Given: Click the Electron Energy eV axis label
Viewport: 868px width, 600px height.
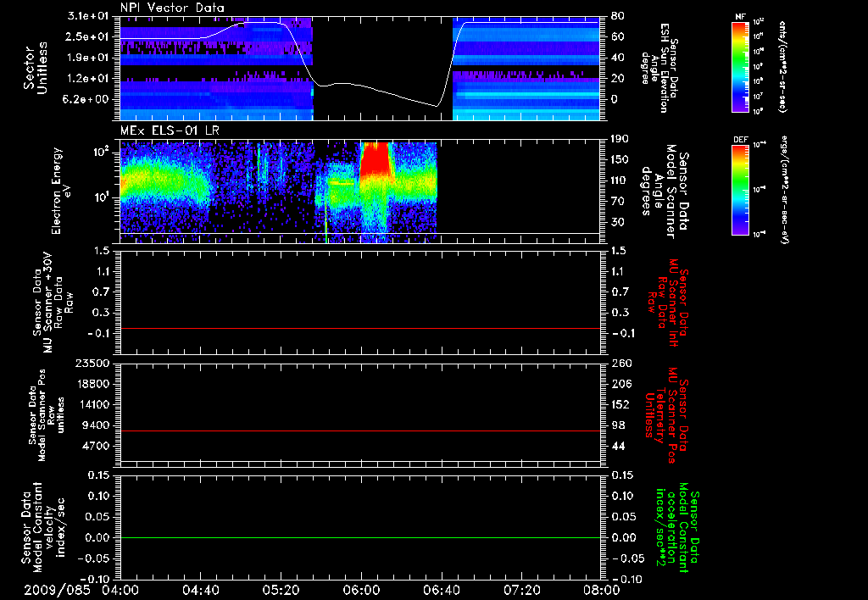Looking at the screenshot, I should click(x=61, y=191).
